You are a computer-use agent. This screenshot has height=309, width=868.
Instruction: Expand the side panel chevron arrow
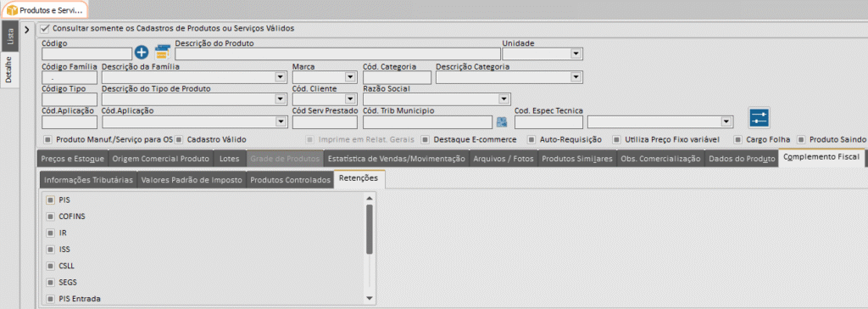click(x=27, y=29)
